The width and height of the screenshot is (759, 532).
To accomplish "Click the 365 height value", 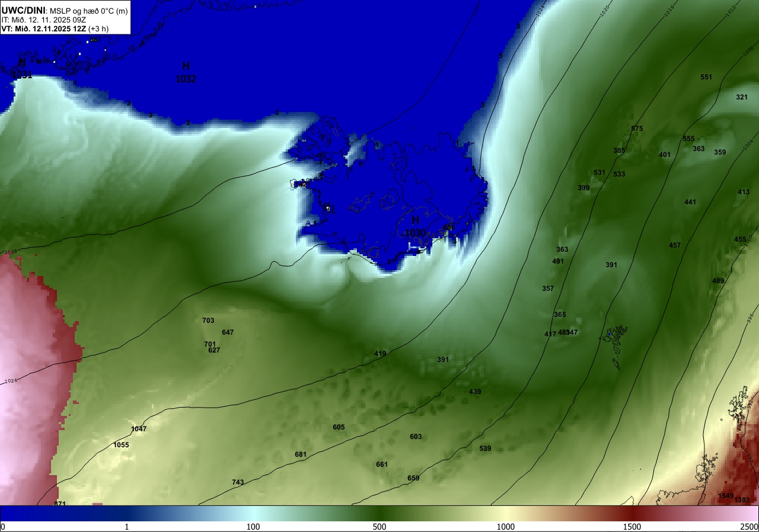I will tap(560, 315).
